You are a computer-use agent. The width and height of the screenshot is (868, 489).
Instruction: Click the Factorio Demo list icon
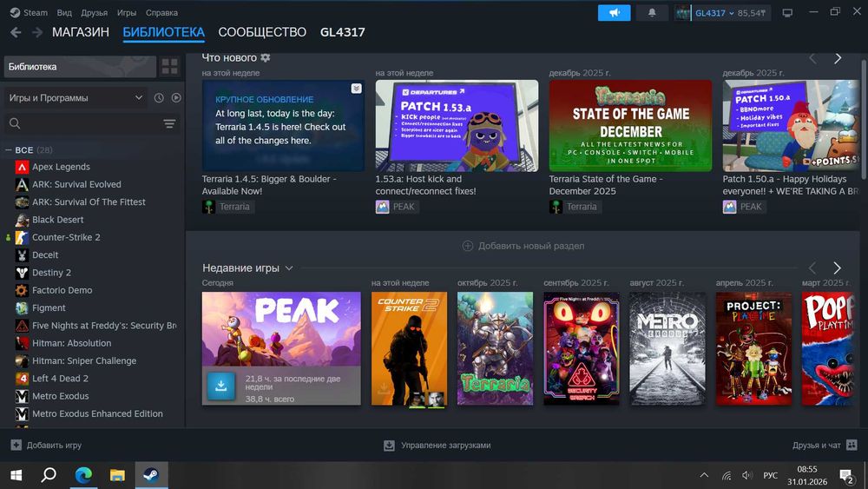[x=22, y=290]
